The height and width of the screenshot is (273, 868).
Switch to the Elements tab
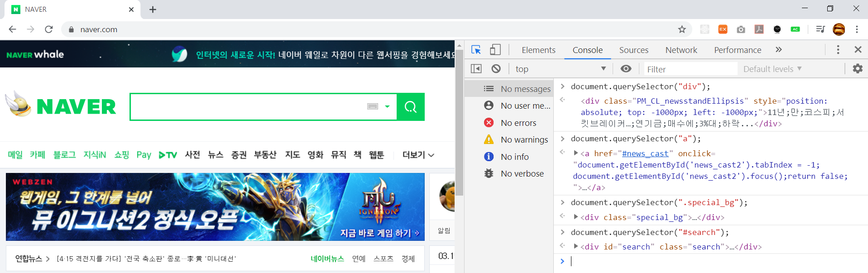pyautogui.click(x=538, y=50)
